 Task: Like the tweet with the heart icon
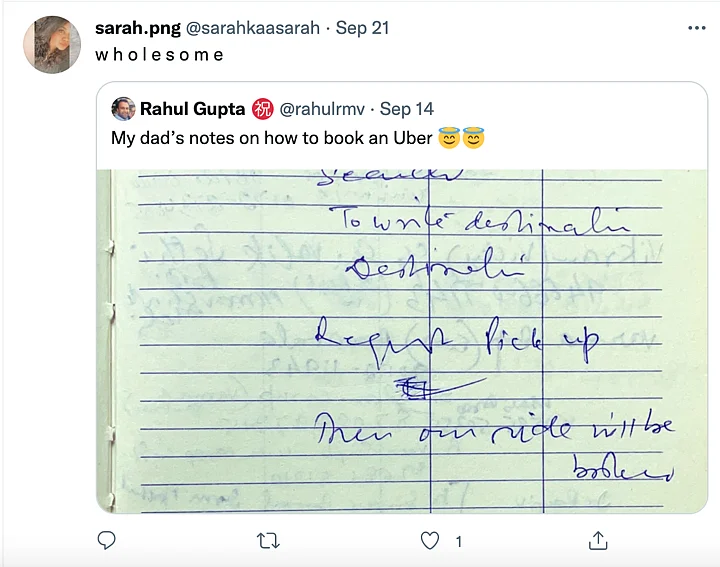pos(430,541)
